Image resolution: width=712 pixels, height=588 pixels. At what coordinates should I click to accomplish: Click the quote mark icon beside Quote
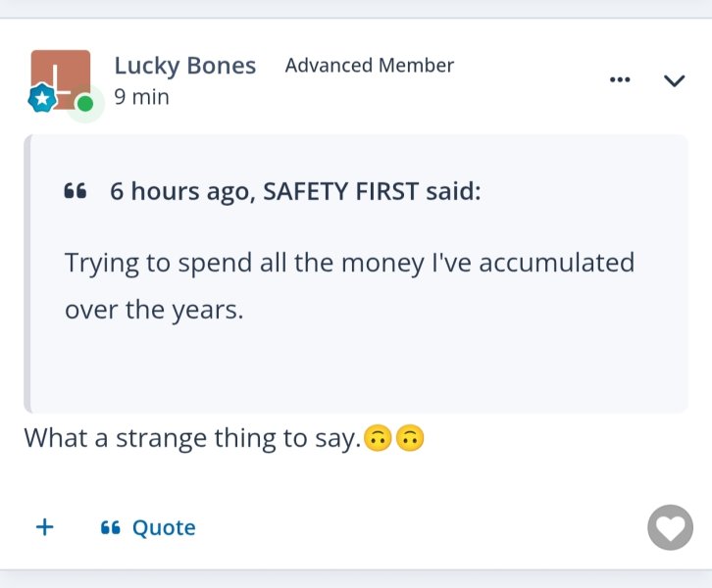coord(110,528)
